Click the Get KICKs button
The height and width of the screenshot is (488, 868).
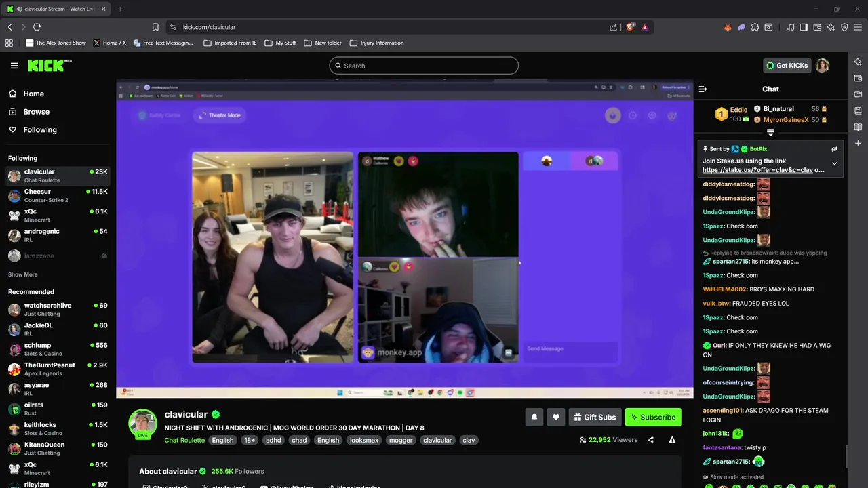tap(787, 66)
